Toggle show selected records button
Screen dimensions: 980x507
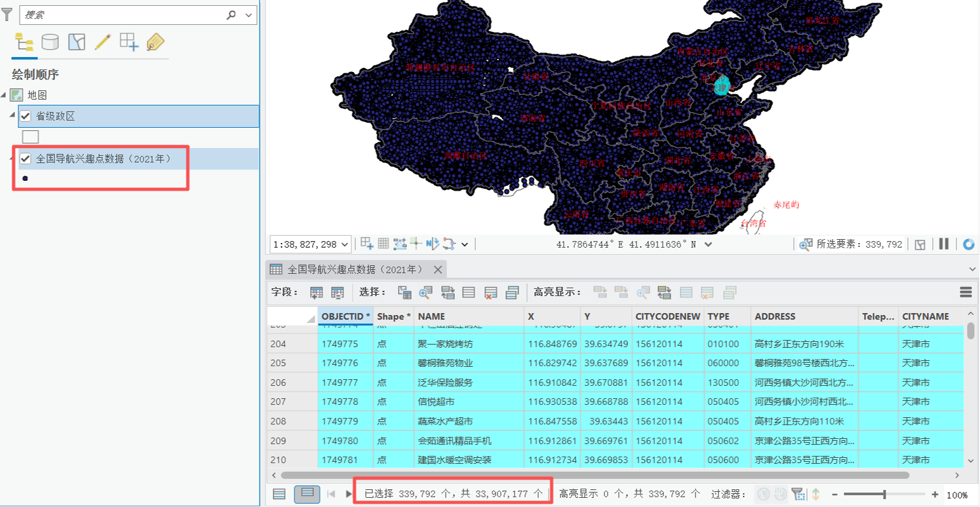tap(306, 494)
